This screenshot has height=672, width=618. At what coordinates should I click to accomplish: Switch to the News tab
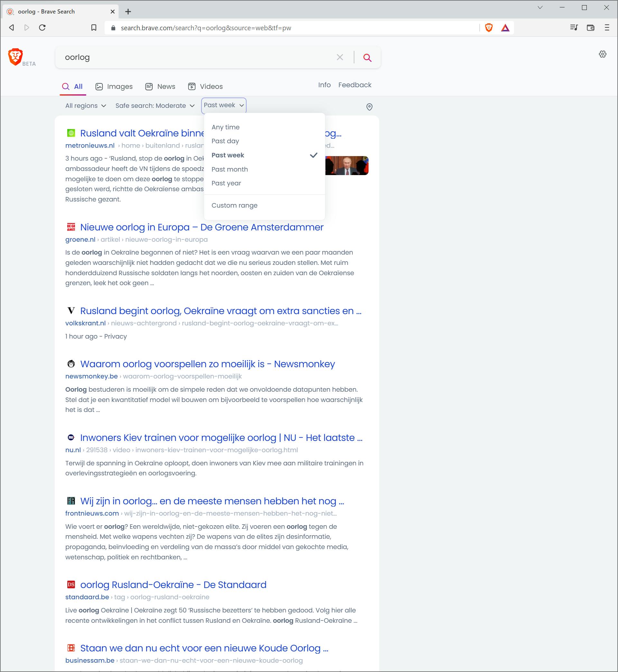(x=161, y=87)
